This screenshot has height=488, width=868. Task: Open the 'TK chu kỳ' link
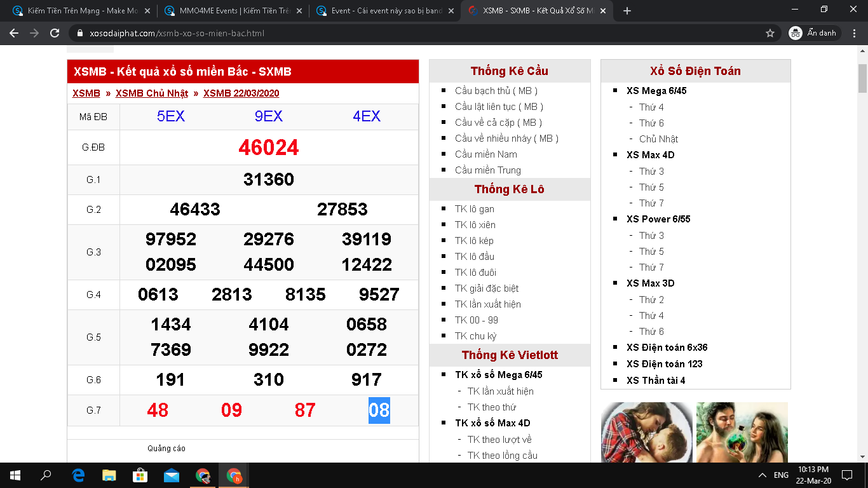tap(476, 336)
